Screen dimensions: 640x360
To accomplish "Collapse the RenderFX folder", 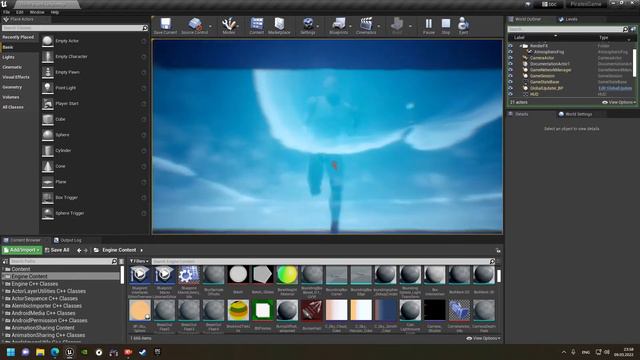I will pos(521,46).
